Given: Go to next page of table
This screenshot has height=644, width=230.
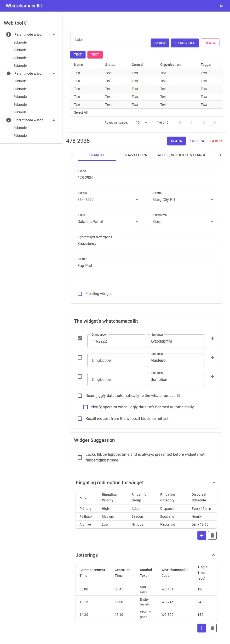Looking at the screenshot, I should tap(204, 122).
